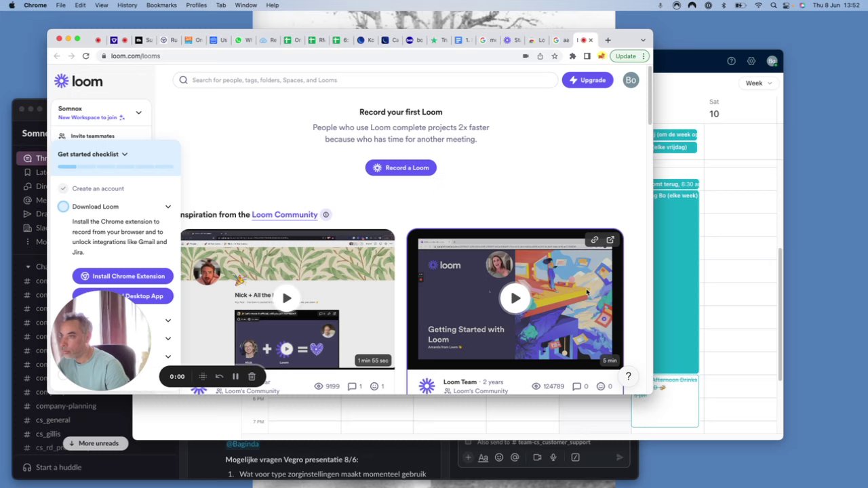Copy link on Getting Started with Loom video
Viewport: 868px width, 488px height.
pos(595,240)
